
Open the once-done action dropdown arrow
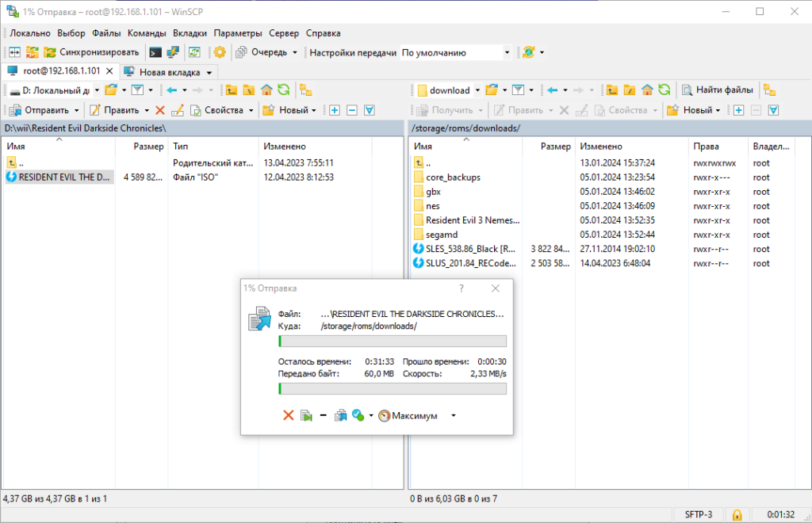pyautogui.click(x=371, y=416)
